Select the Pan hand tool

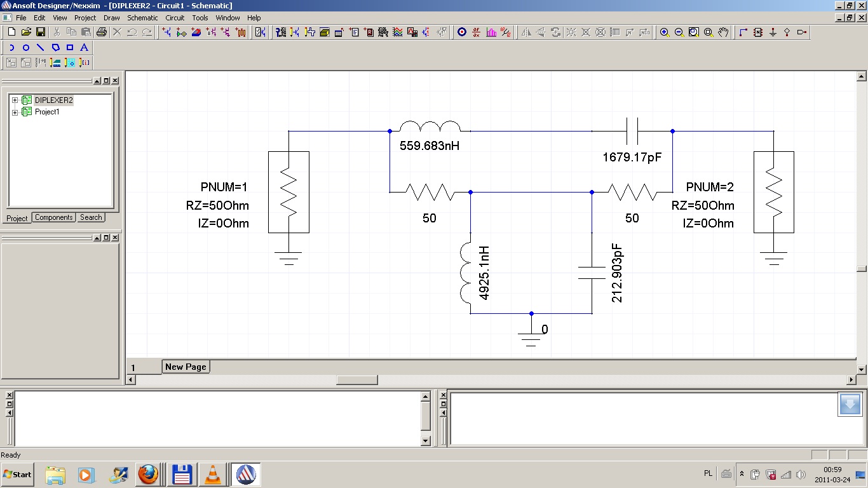coord(724,32)
